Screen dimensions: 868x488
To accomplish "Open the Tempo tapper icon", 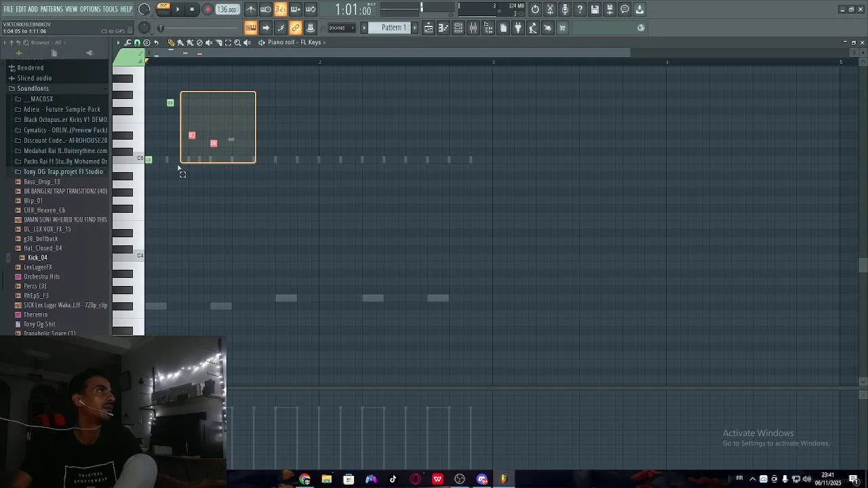I will click(533, 28).
